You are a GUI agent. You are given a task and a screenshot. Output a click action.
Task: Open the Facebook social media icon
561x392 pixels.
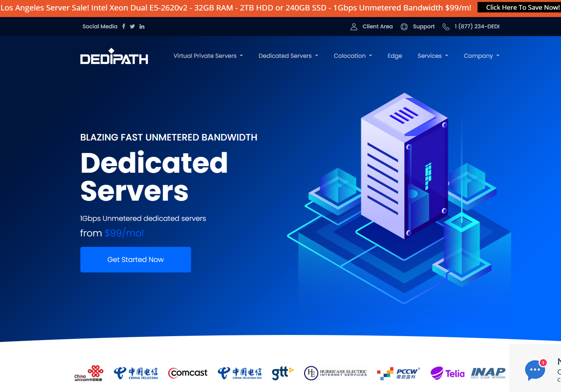124,26
